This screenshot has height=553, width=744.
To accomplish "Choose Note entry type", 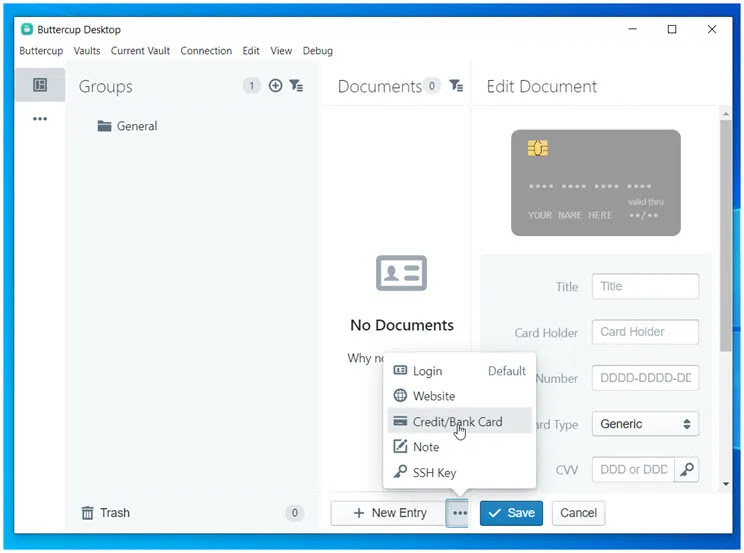I will [x=459, y=447].
